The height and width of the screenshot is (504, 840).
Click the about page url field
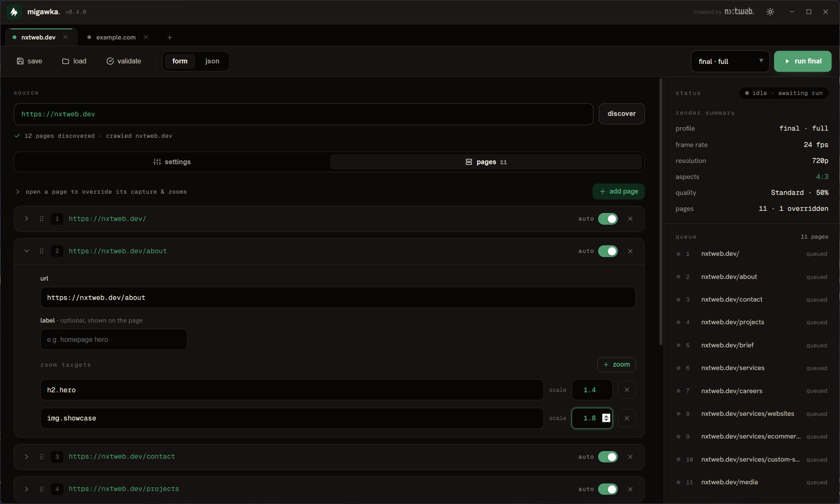coord(338,297)
